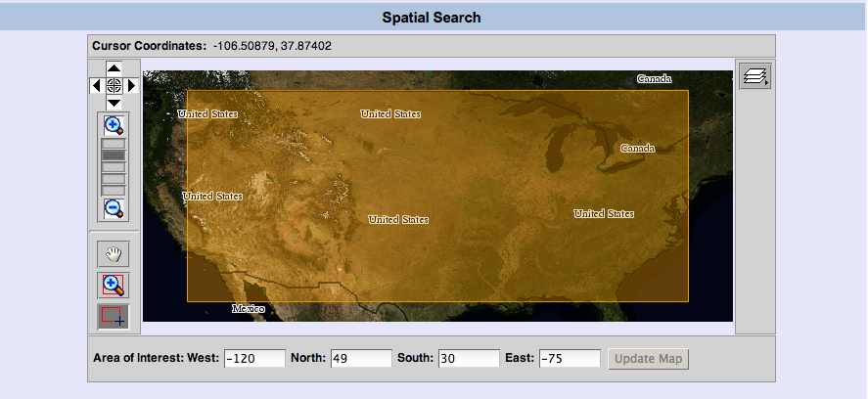Image resolution: width=868 pixels, height=399 pixels.
Task: Click the South coordinate input field
Action: coord(468,359)
